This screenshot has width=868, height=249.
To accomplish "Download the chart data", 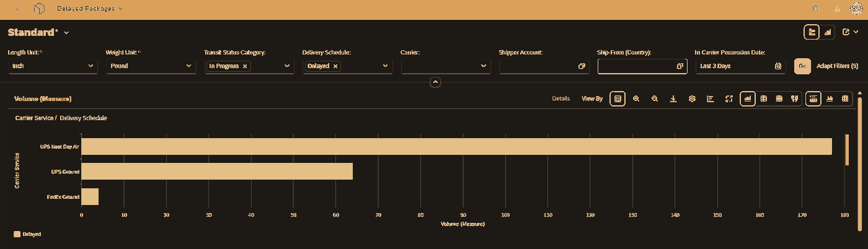I will click(673, 98).
